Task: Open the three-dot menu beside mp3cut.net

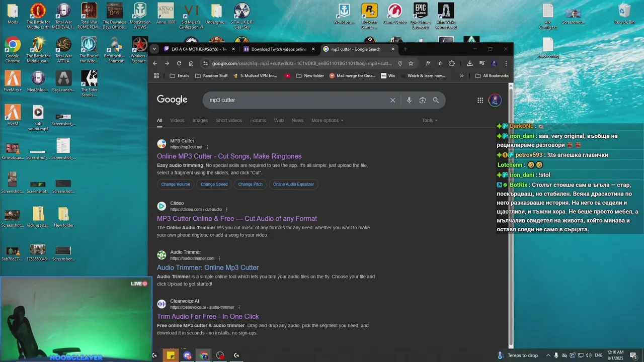Action: click(x=207, y=147)
